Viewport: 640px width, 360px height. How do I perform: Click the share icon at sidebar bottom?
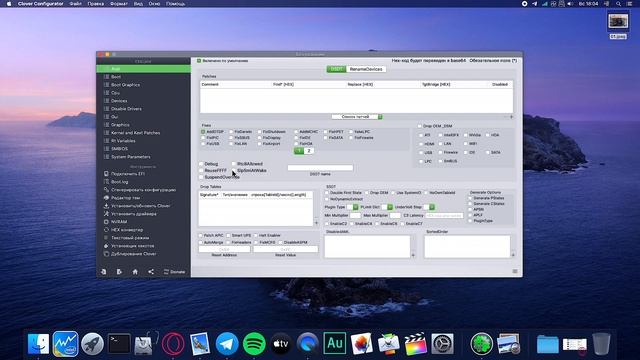(x=151, y=272)
